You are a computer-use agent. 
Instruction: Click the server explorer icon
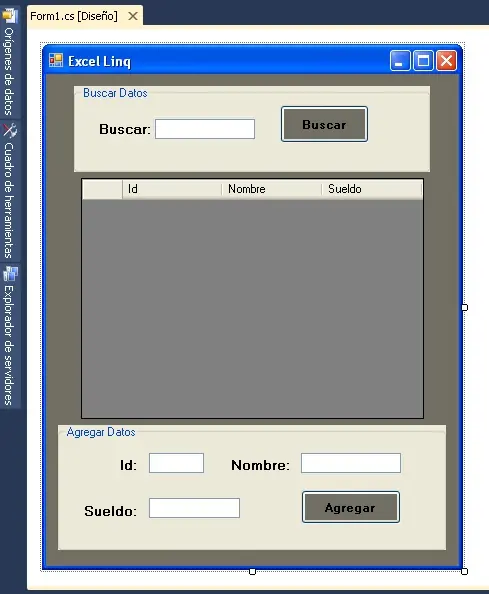[10, 274]
